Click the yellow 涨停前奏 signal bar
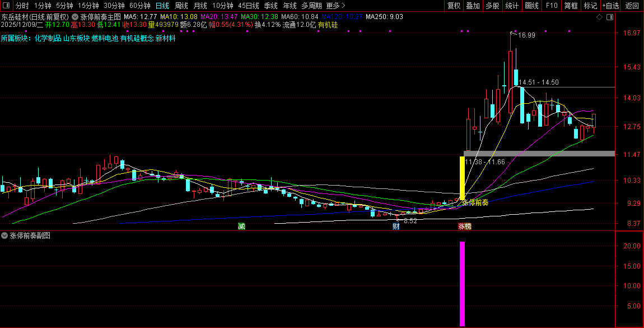The image size is (644, 328). (x=462, y=178)
